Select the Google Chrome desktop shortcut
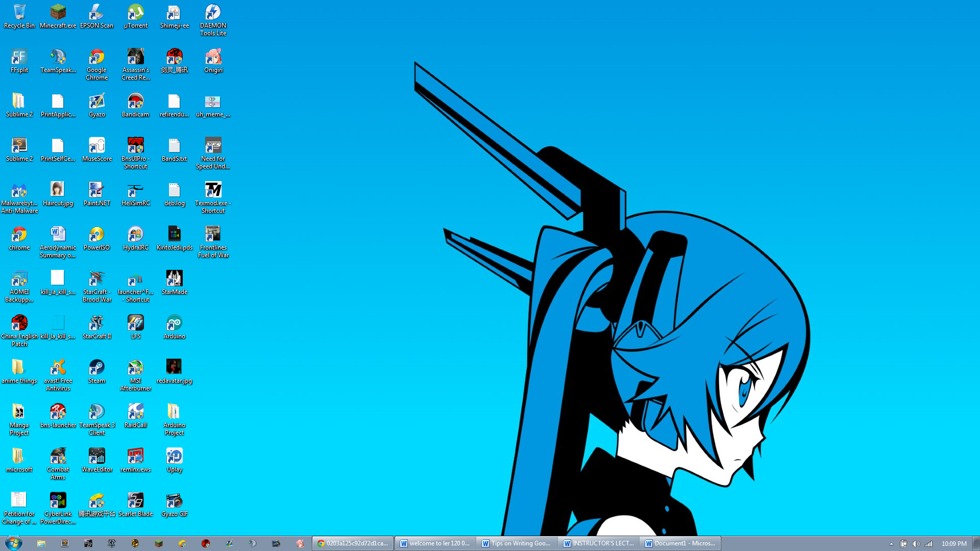Screen dimensions: 980x551 point(96,64)
